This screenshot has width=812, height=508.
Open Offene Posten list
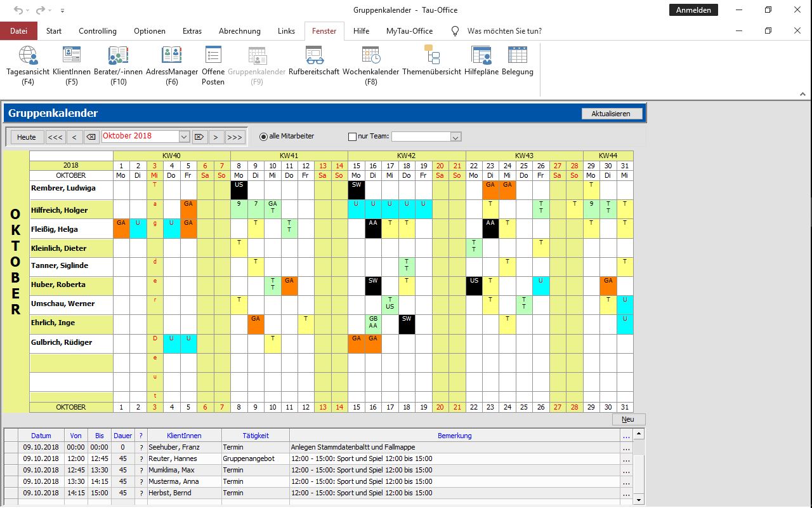213,65
